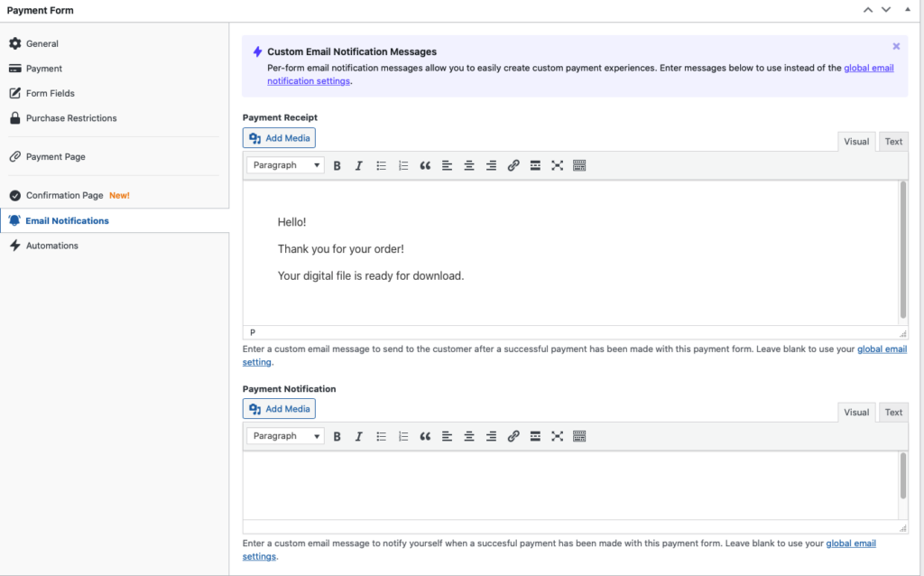Open Paragraph dropdown in Payment Notification editor
The image size is (924, 576).
(x=285, y=437)
